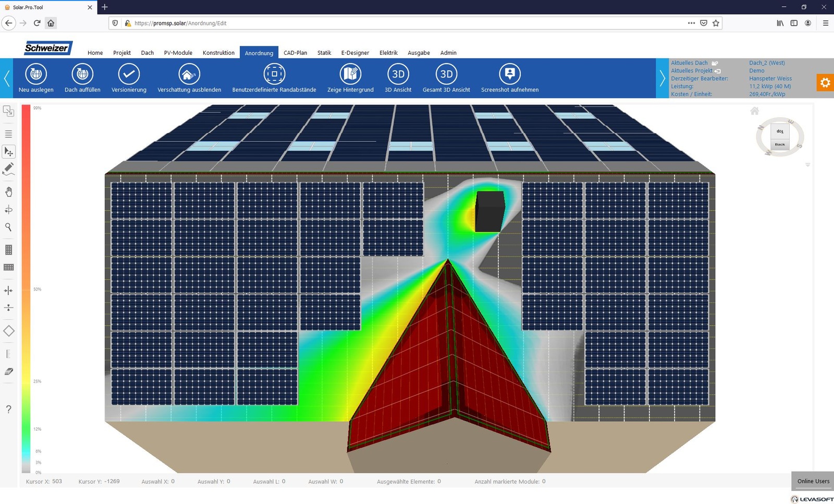Collapse the toolbar with the left chevron
The height and width of the screenshot is (504, 834).
7,78
